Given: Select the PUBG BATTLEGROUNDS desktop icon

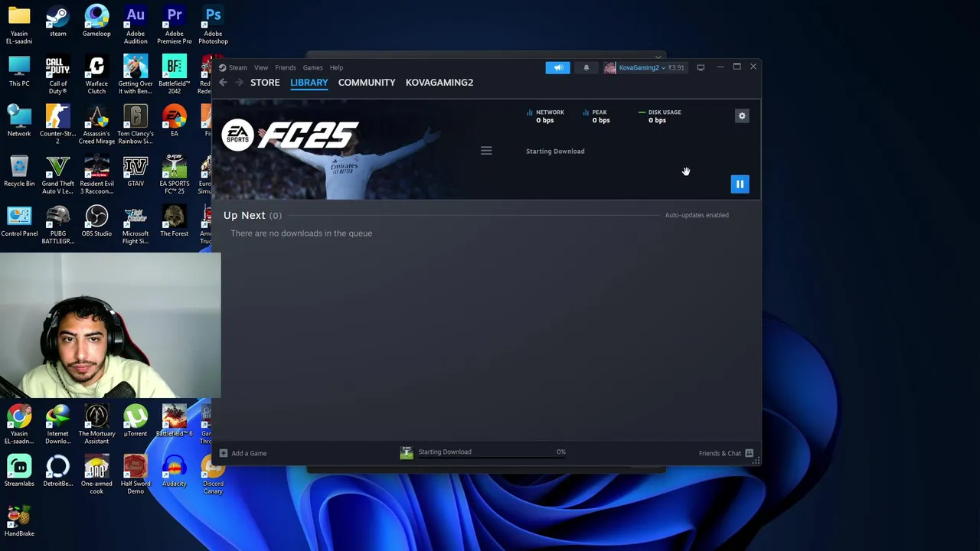Looking at the screenshot, I should coord(57,225).
